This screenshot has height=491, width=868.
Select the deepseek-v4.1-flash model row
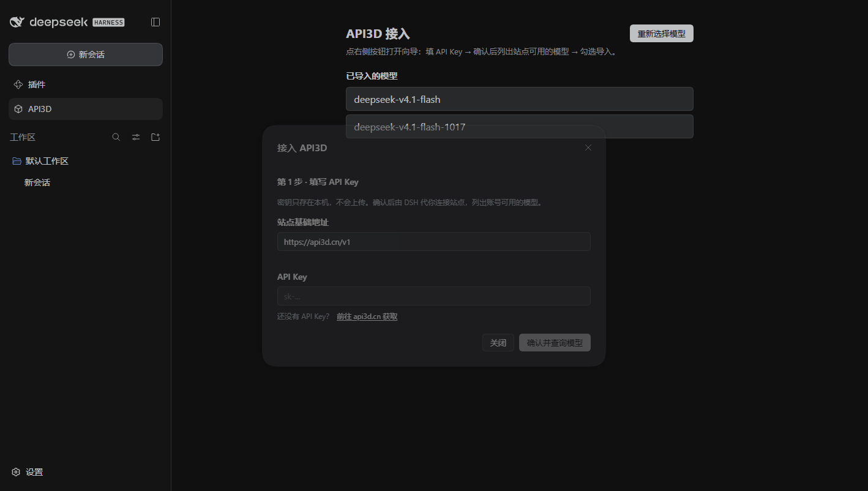click(x=519, y=99)
